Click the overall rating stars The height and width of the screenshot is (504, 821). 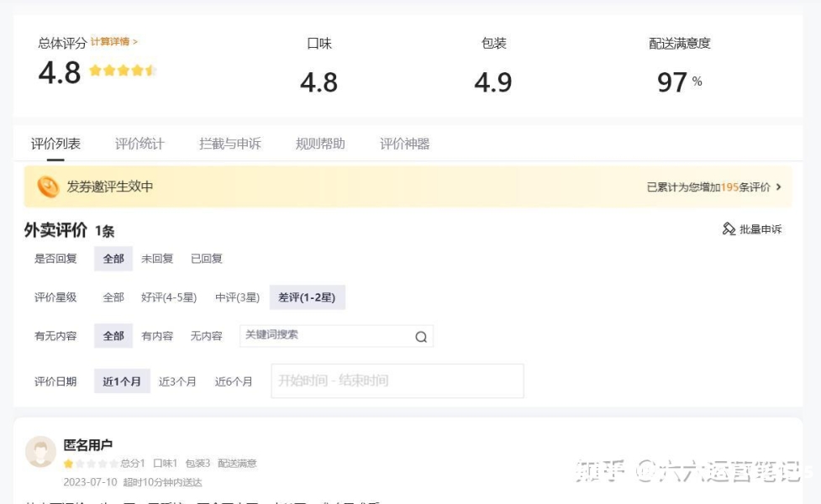122,71
